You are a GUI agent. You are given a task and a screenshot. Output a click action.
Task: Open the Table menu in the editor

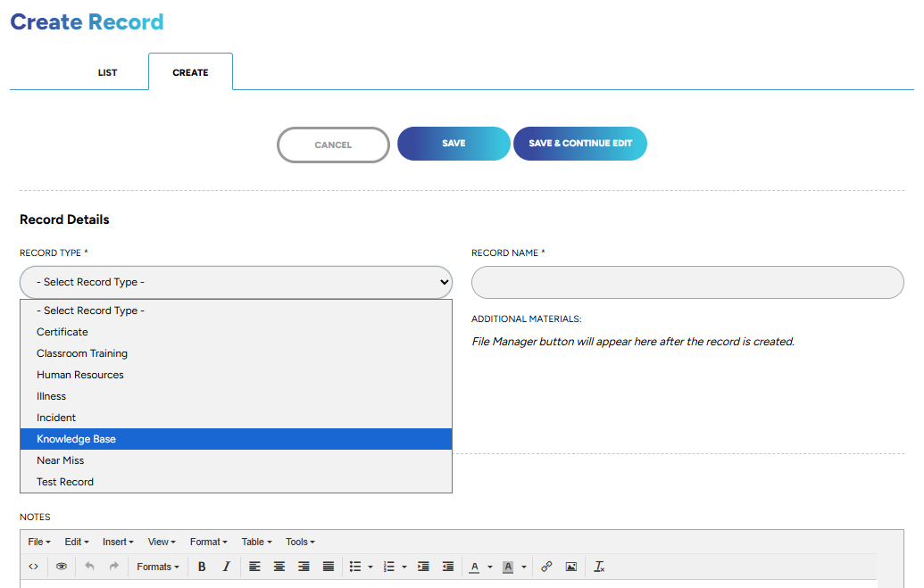tap(256, 542)
